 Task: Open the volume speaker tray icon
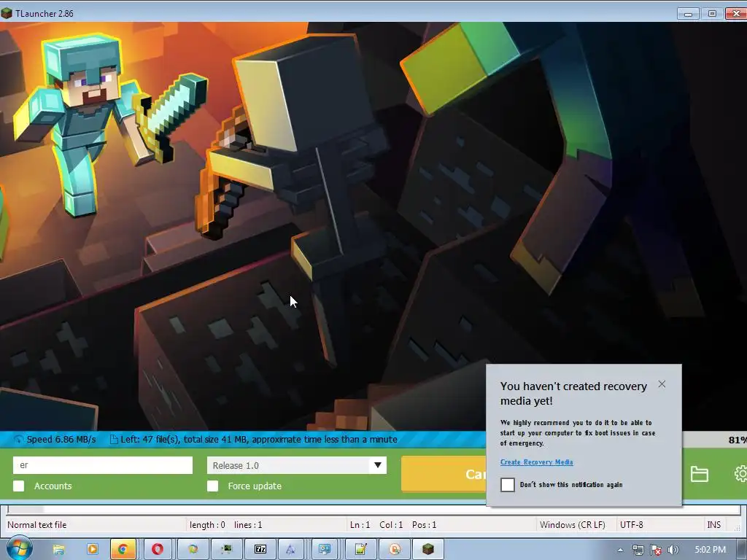673,550
